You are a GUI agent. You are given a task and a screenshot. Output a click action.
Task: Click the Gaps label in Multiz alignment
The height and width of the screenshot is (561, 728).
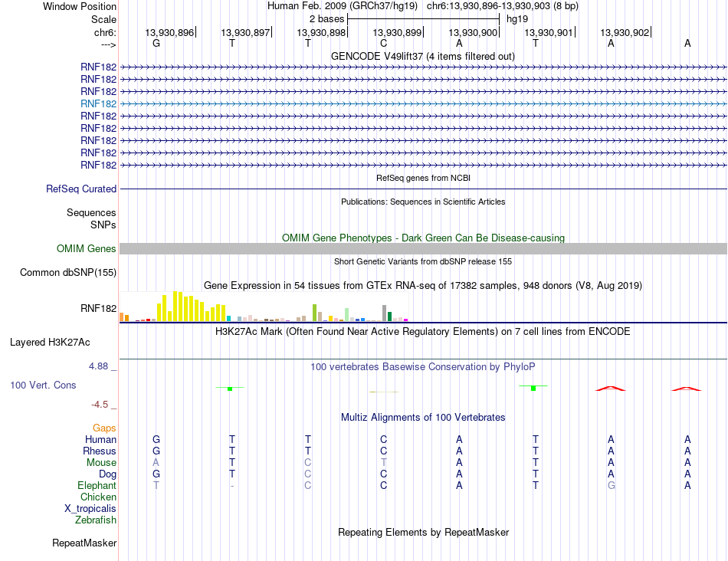104,428
